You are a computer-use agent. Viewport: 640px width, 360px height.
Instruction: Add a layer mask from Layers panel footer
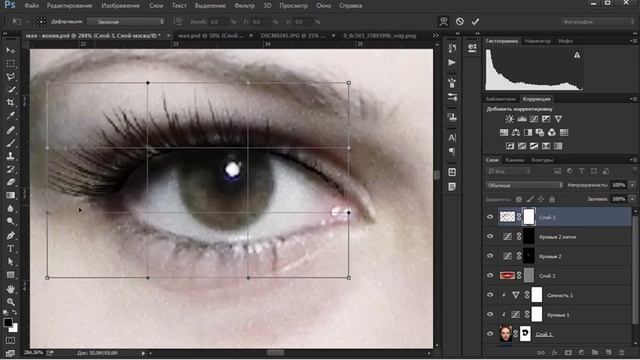click(x=568, y=352)
